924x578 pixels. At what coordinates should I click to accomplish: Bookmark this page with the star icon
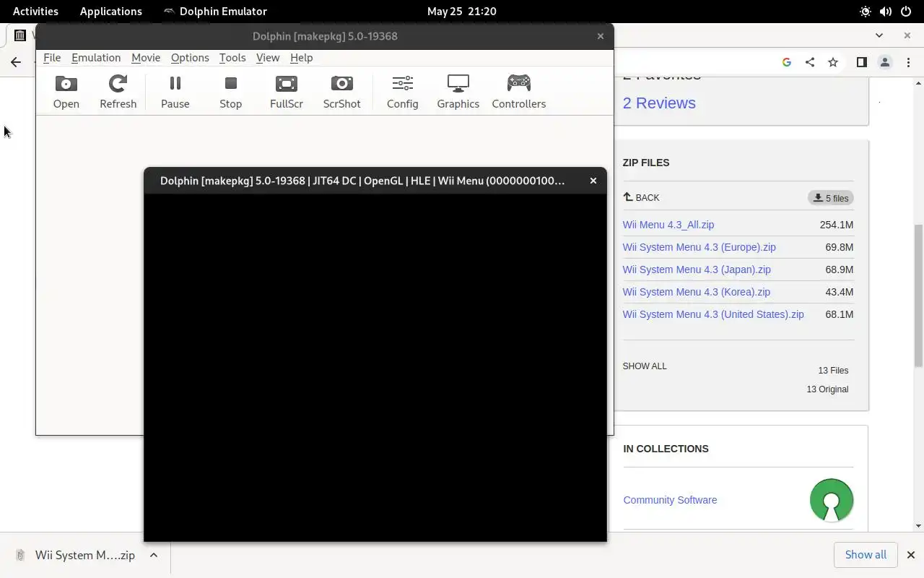pyautogui.click(x=833, y=62)
